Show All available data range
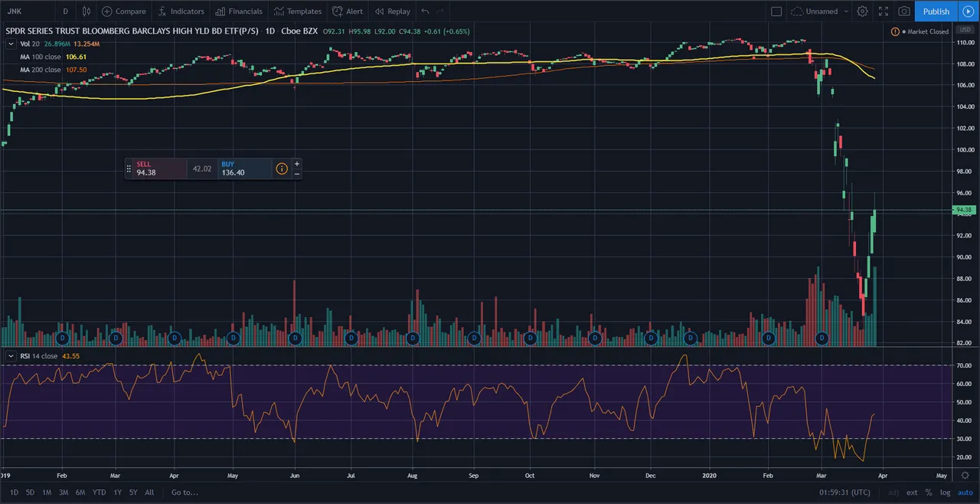This screenshot has width=980, height=504. click(x=149, y=493)
